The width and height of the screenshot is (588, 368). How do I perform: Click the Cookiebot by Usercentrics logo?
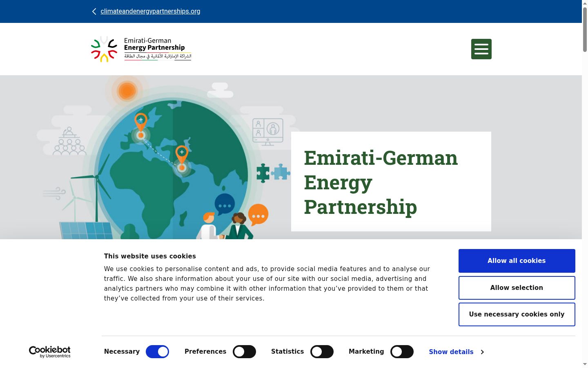50,352
